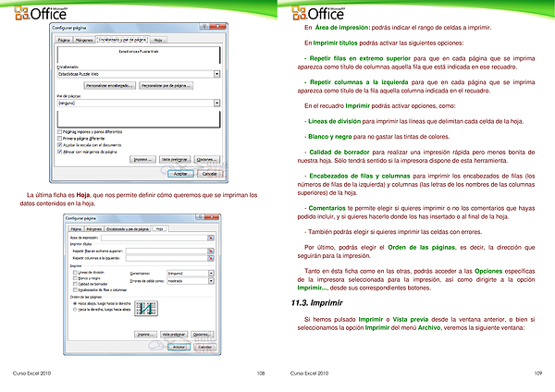Click Office logo on page 108

41,14
